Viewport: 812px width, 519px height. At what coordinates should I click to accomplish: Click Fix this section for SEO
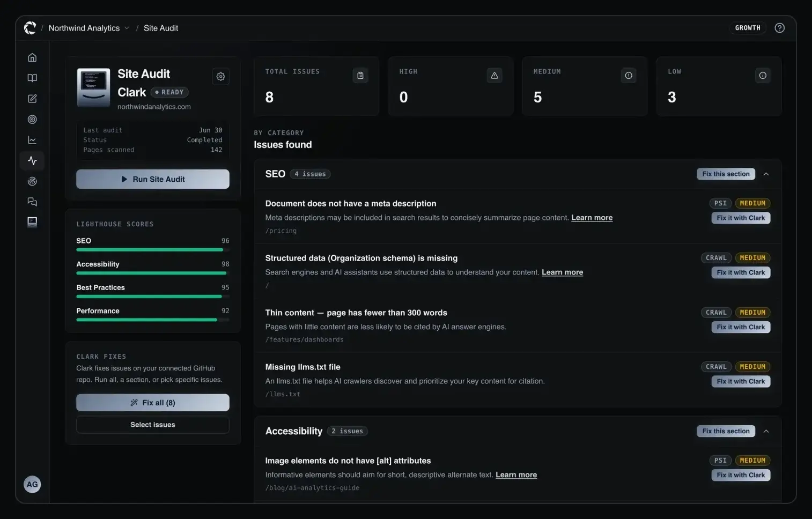(726, 174)
